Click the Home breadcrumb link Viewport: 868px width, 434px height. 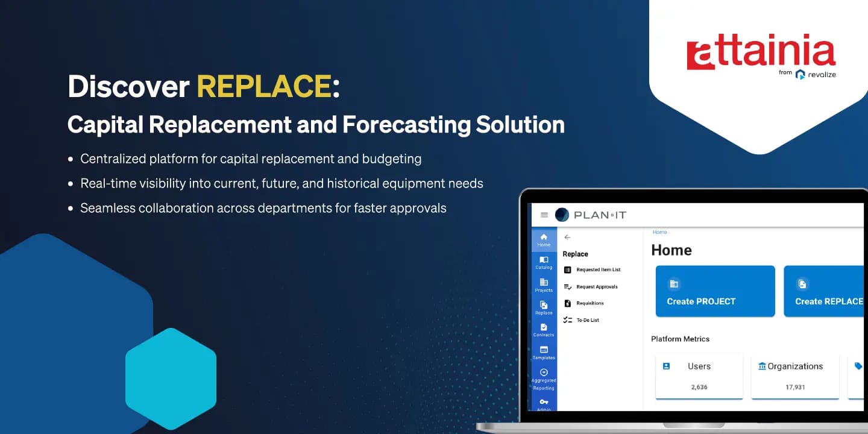coord(659,232)
